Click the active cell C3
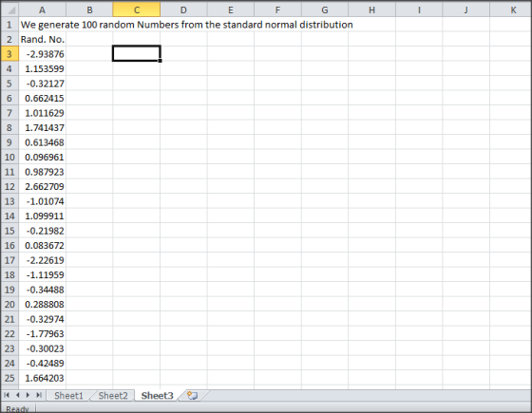Screen dimensions: 532x413 (x=137, y=53)
